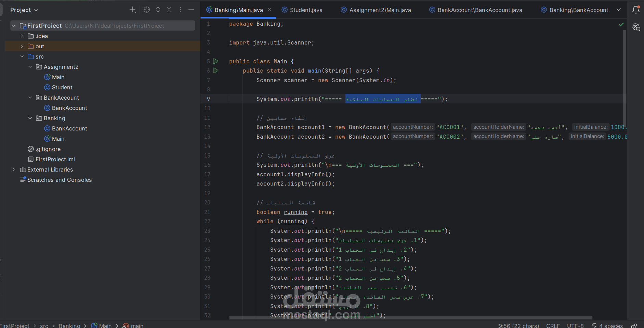
Task: Select the .gitignore file
Action: (x=44, y=149)
